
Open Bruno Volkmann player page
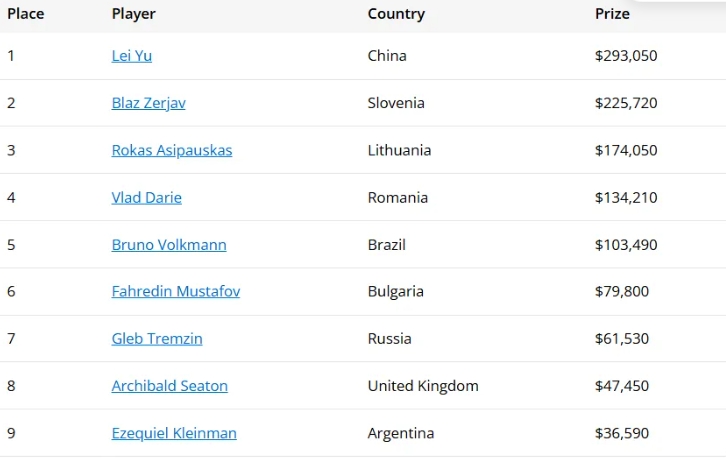pyautogui.click(x=169, y=244)
